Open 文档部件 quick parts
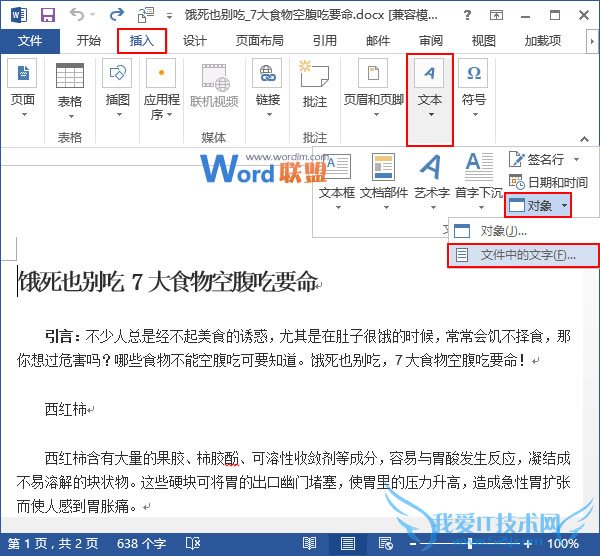The height and width of the screenshot is (556, 600). (384, 181)
